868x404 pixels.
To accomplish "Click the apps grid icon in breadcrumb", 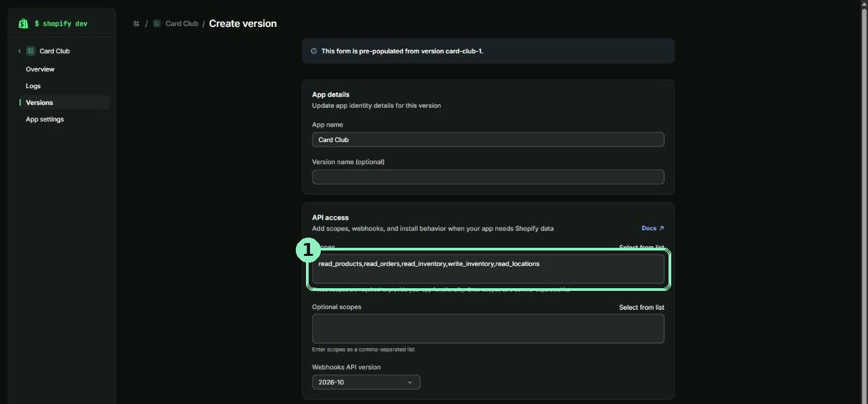I will [x=136, y=24].
